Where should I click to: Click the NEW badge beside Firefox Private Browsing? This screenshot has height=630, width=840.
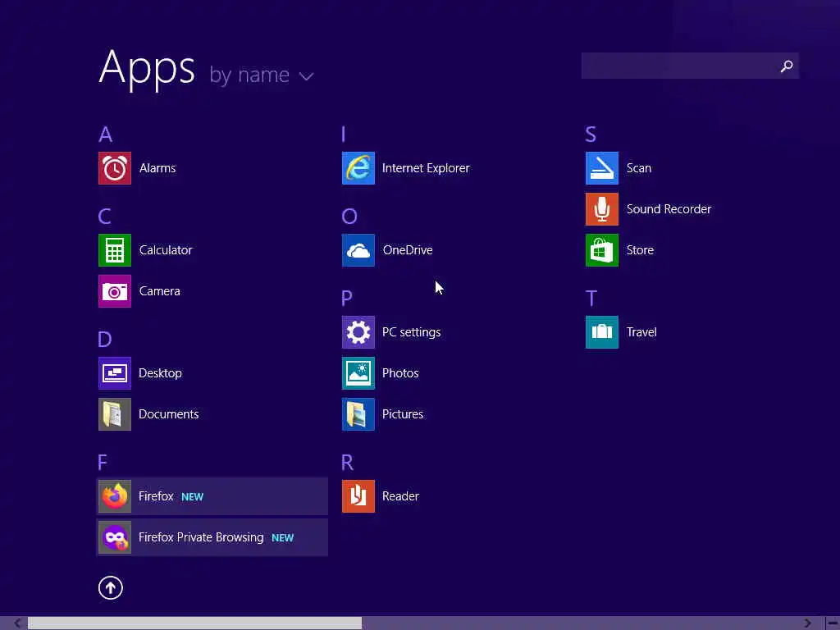tap(283, 538)
